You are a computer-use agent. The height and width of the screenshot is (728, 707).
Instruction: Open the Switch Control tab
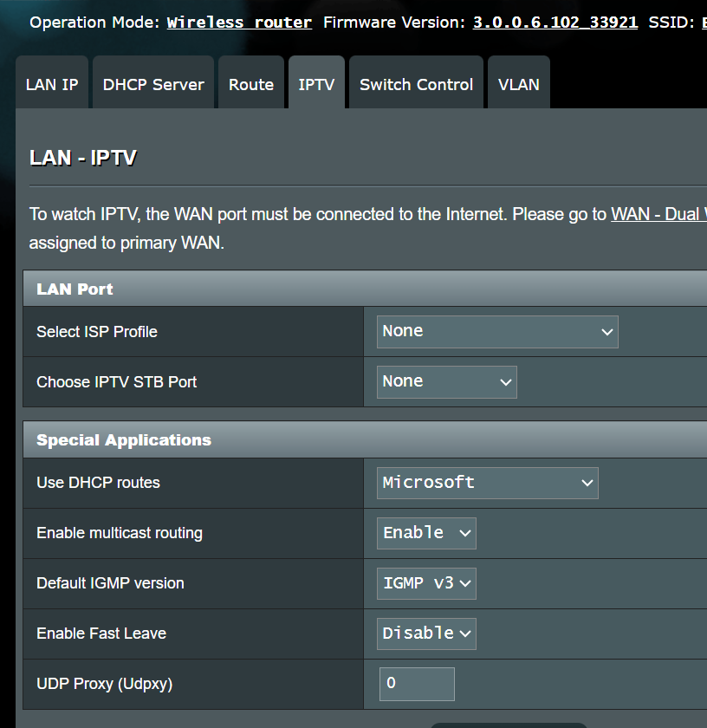click(416, 84)
